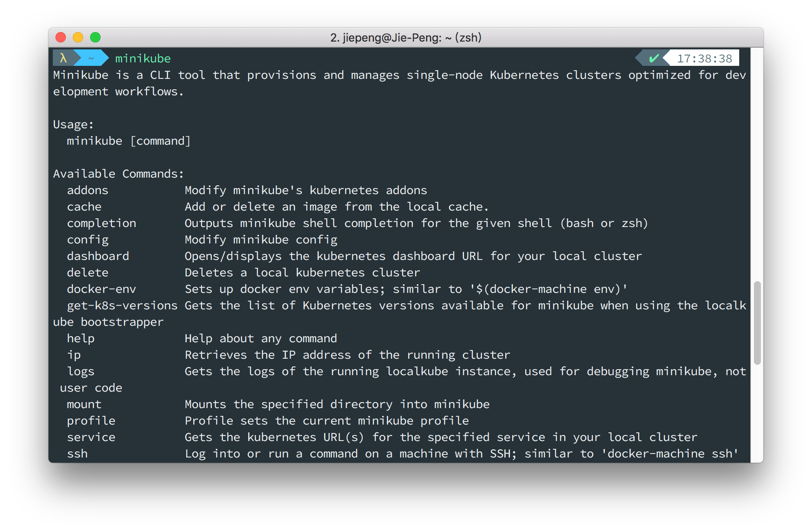Image resolution: width=812 pixels, height=532 pixels.
Task: Click the 'completion' command name
Action: 101,224
